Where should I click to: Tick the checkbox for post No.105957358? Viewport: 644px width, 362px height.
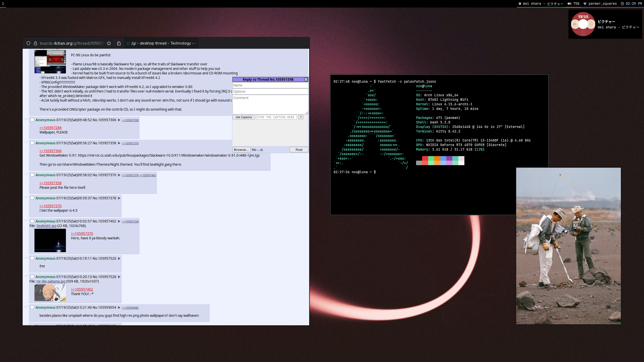[32, 143]
